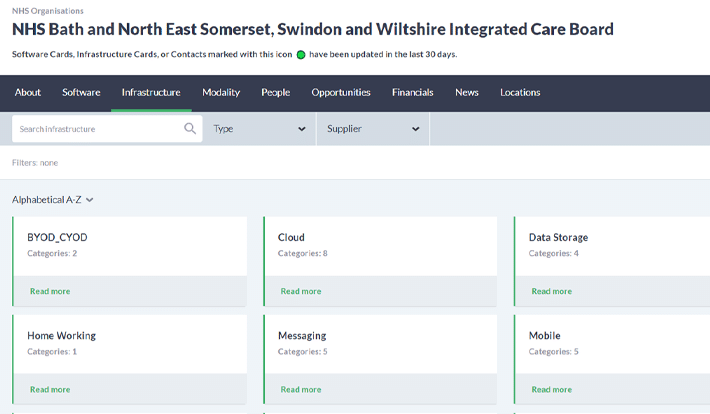This screenshot has width=710, height=414.
Task: Select the Financials tab
Action: tap(413, 93)
